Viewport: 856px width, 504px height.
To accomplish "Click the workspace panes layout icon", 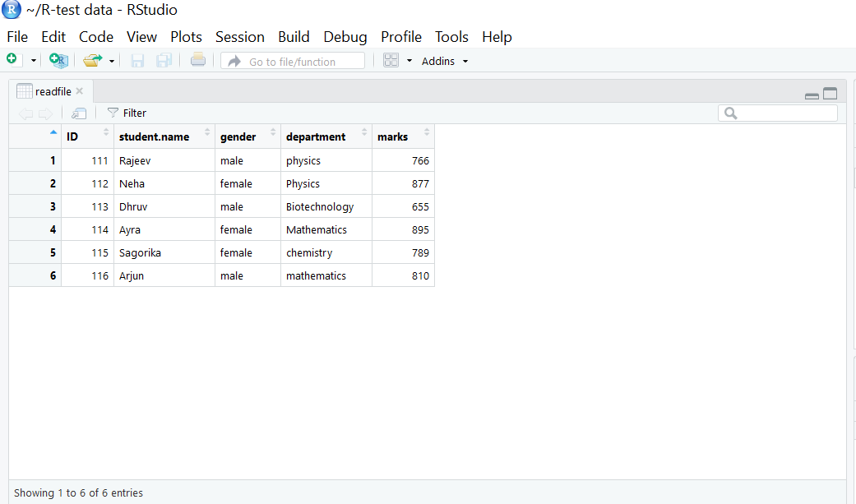I will click(390, 59).
